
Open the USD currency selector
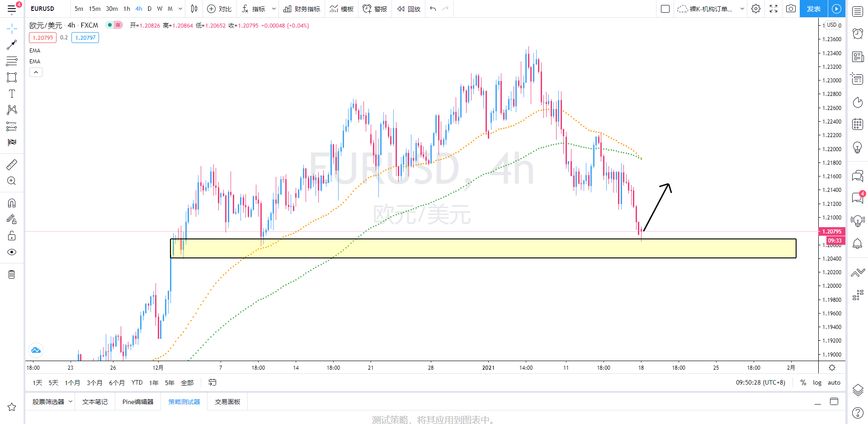click(832, 25)
